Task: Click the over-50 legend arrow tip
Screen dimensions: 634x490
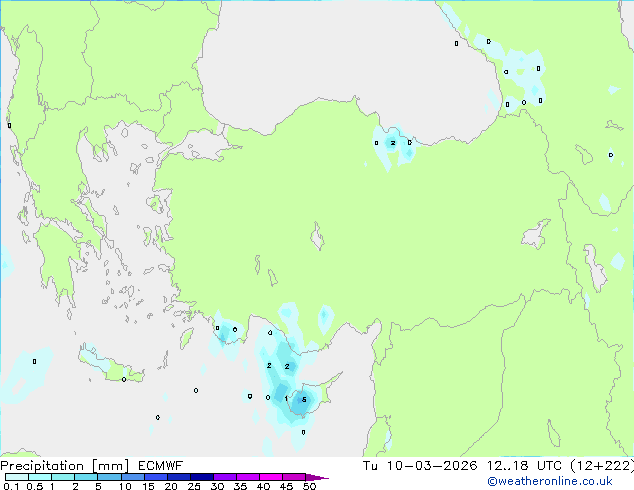Action: click(317, 477)
